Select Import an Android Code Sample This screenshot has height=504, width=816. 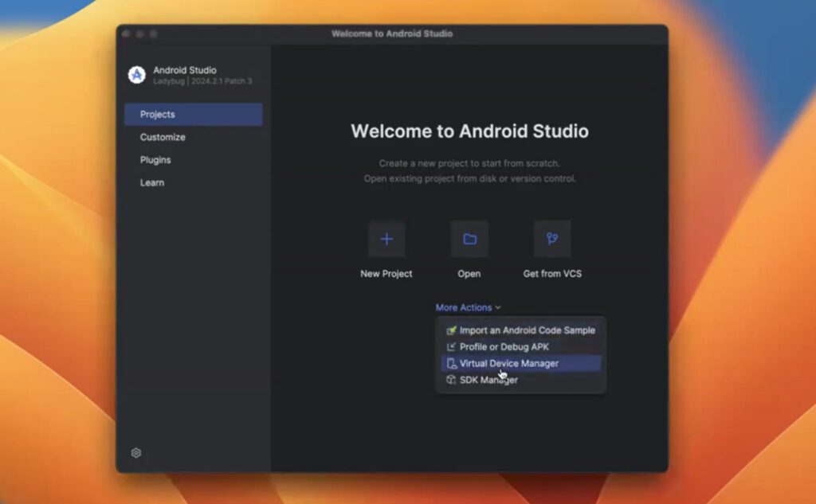click(x=526, y=330)
